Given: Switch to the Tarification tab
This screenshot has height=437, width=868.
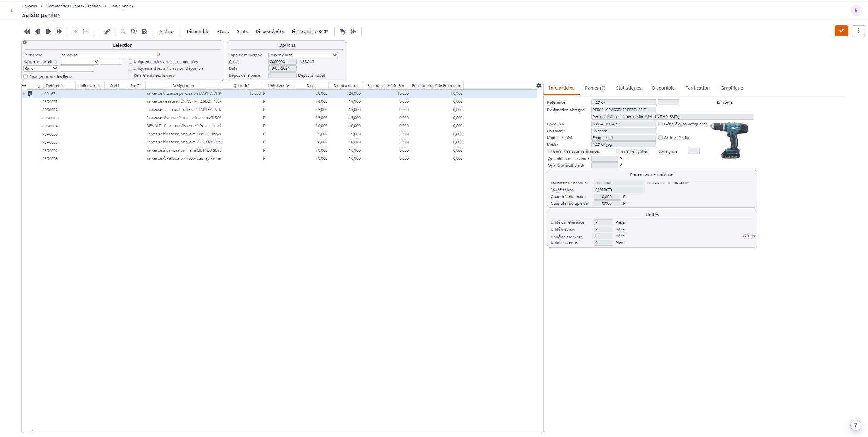Looking at the screenshot, I should 697,87.
